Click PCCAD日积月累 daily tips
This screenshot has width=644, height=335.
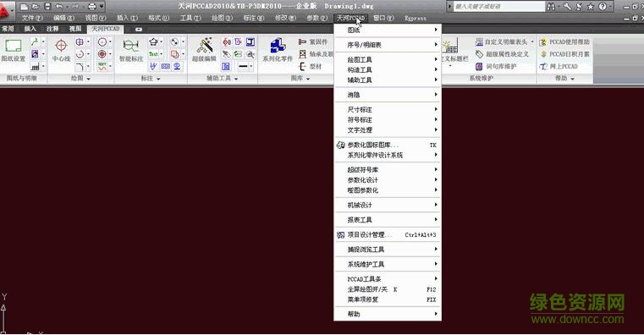click(565, 54)
